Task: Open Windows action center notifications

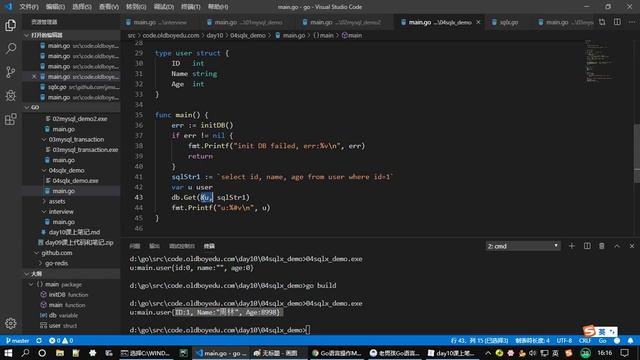Action: click(624, 353)
